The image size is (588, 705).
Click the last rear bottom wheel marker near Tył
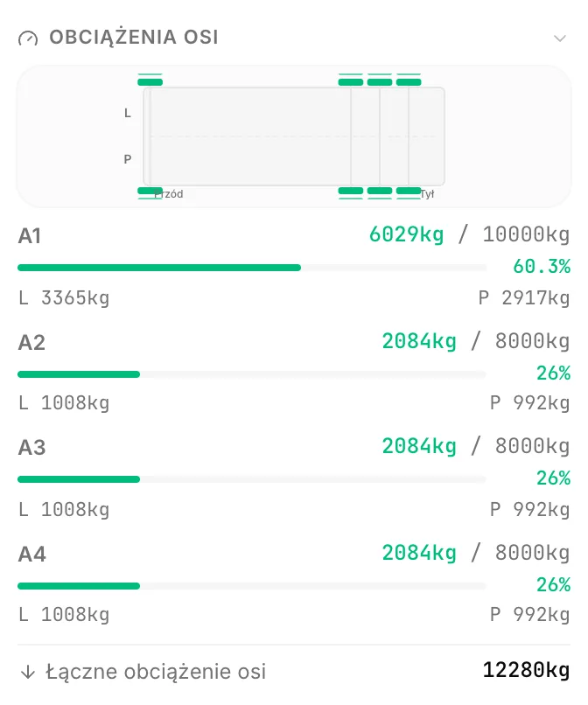[x=409, y=191]
